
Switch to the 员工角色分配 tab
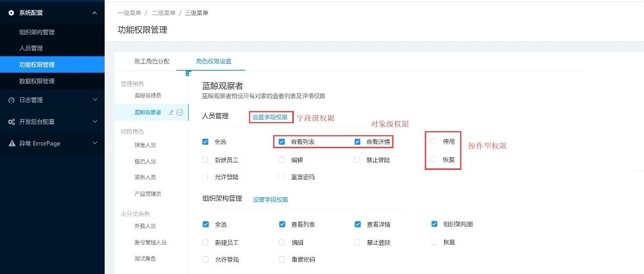tap(152, 61)
